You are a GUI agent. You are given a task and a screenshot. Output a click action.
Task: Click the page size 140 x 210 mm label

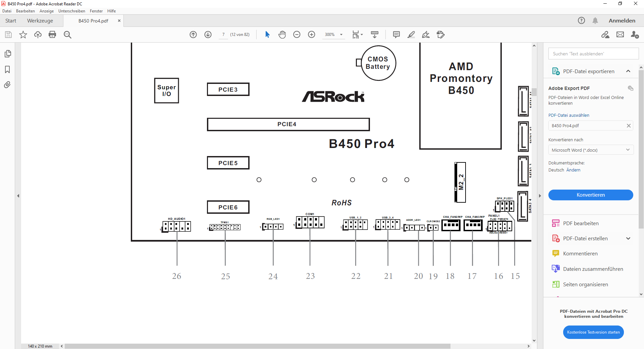(x=40, y=346)
